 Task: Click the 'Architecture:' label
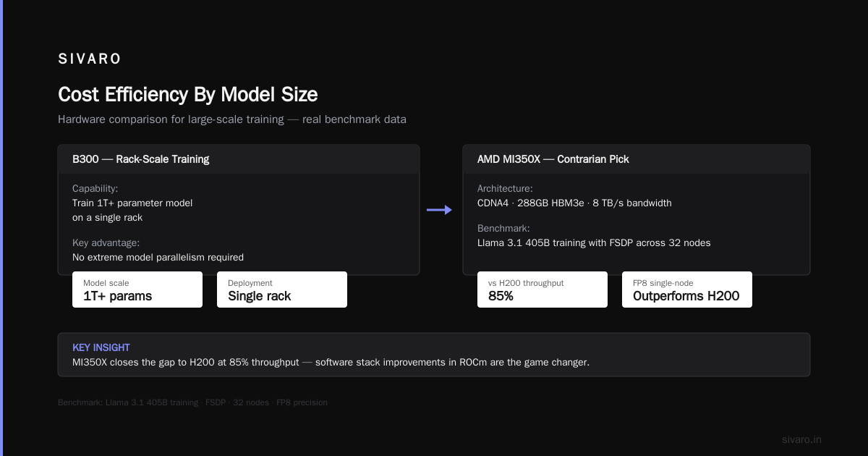coord(505,188)
